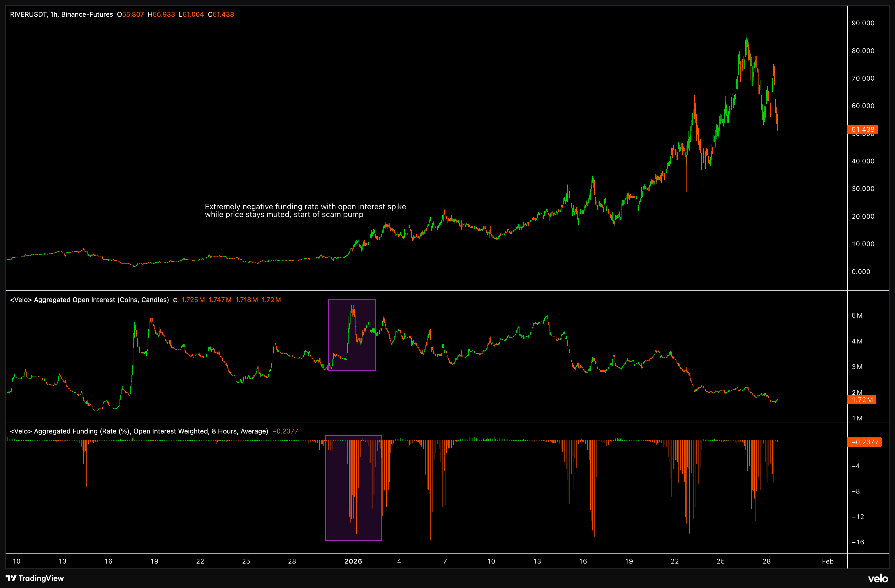
Task: Click the ∅ symbol in Open Interest legend
Action: coord(175,300)
